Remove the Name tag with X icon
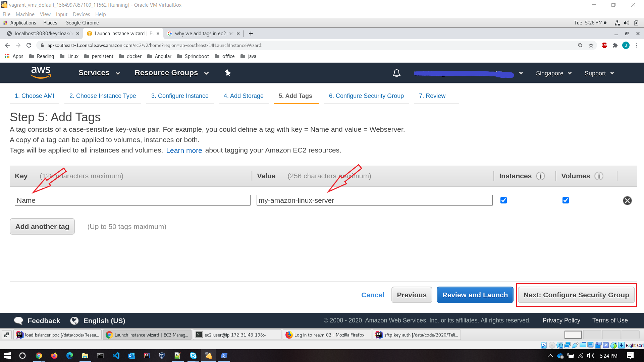This screenshot has height=362, width=644. click(627, 200)
